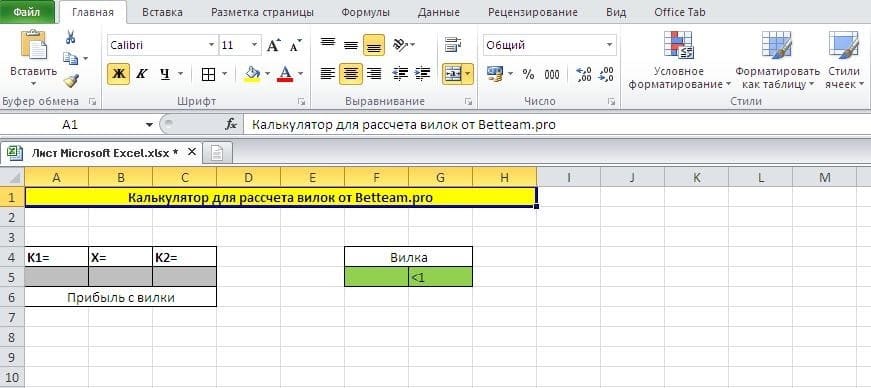Click the Cut scissors icon
871x388 pixels.
click(x=71, y=38)
